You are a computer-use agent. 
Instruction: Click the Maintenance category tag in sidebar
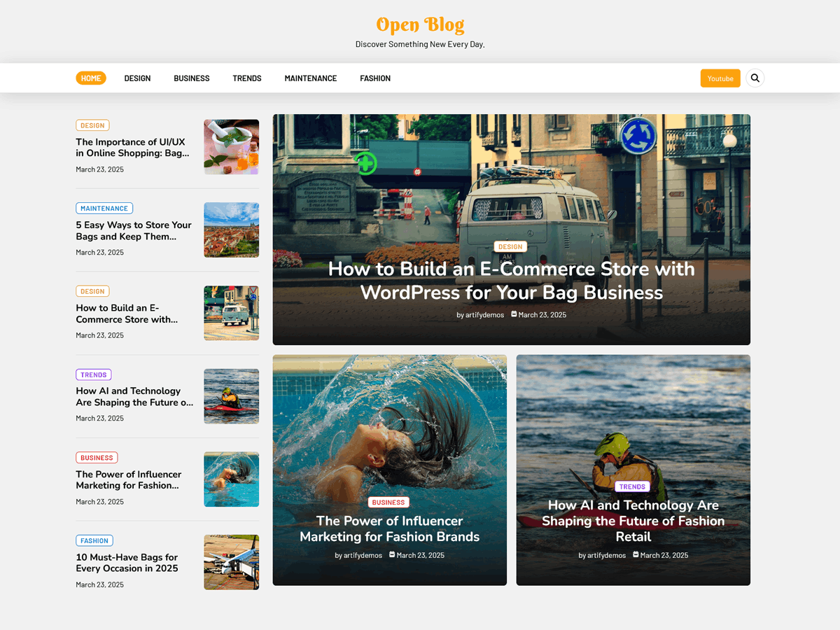coord(104,209)
